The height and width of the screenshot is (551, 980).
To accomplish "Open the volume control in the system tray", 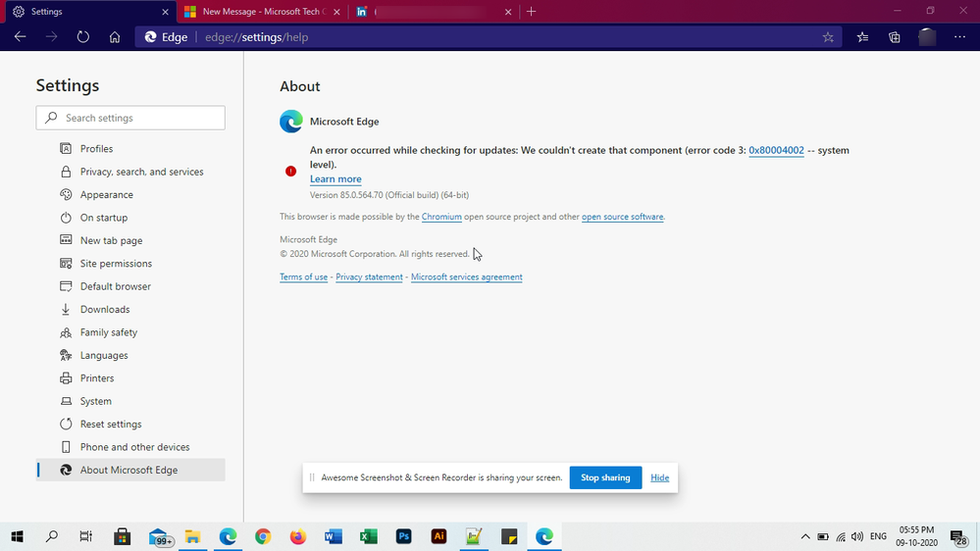I will tap(856, 536).
